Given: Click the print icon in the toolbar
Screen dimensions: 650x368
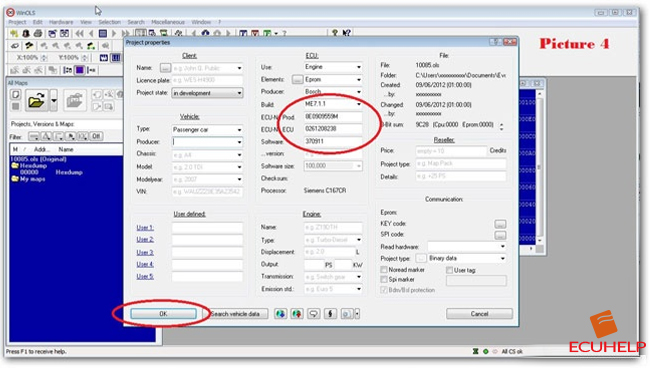Looking at the screenshot, I should [38, 33].
